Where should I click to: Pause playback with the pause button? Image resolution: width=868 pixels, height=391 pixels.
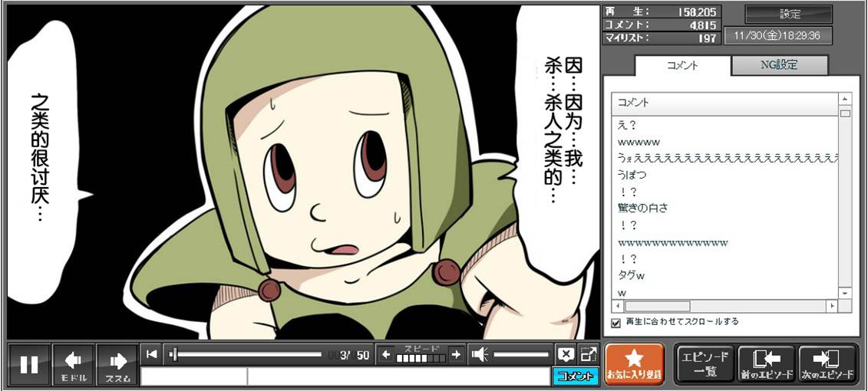[x=29, y=365]
